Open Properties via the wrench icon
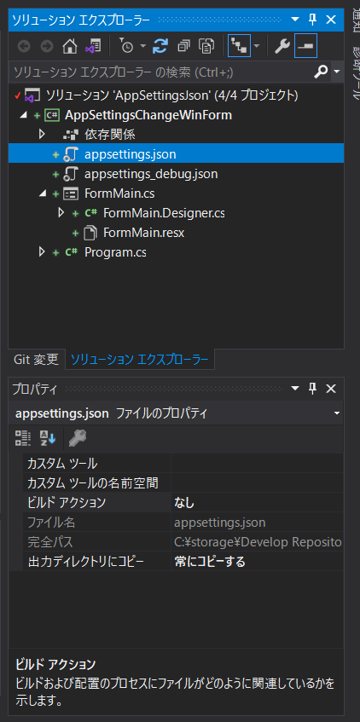 282,46
